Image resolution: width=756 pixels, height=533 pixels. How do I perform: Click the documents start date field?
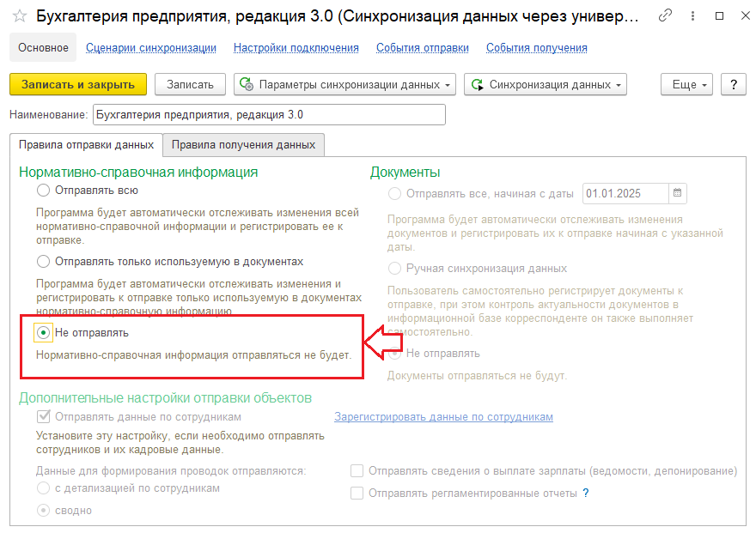tap(625, 193)
